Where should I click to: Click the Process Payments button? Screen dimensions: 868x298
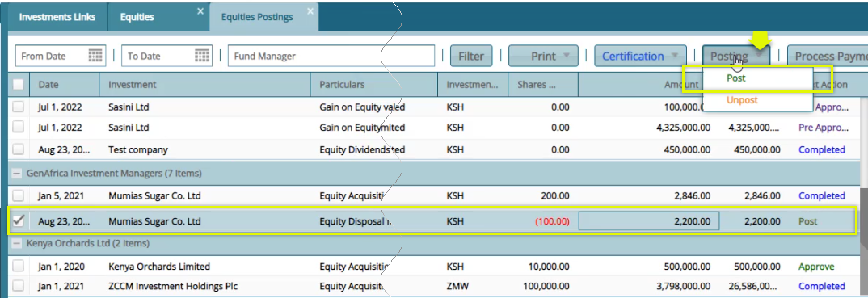tap(827, 56)
